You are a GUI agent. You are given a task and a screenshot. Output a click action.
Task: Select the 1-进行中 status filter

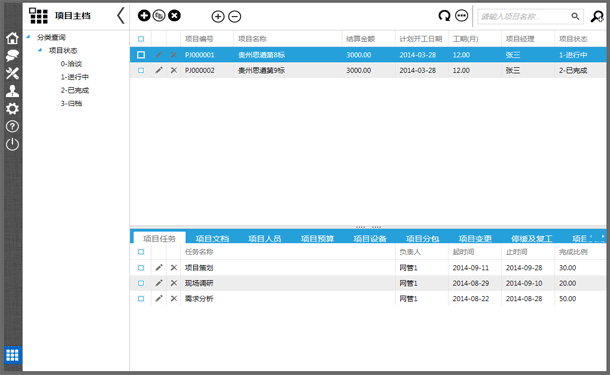point(75,77)
